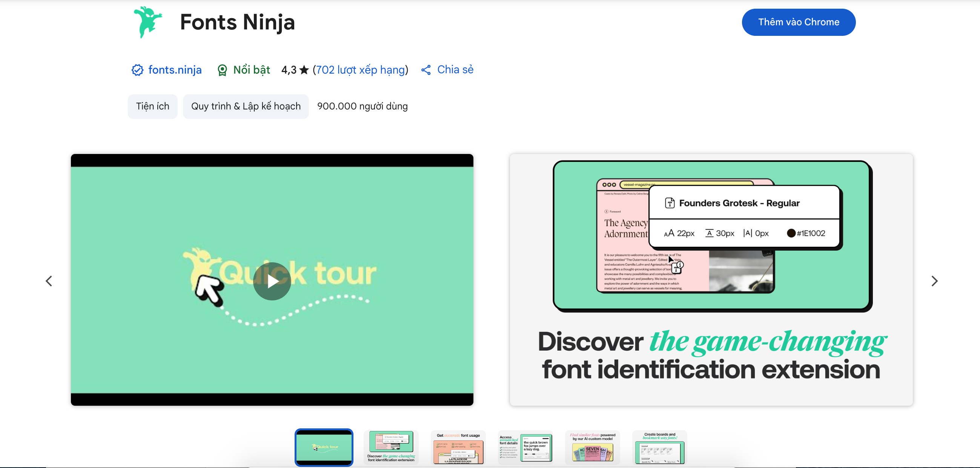Click the verified badge icon beside fonts.ninja

pyautogui.click(x=137, y=70)
